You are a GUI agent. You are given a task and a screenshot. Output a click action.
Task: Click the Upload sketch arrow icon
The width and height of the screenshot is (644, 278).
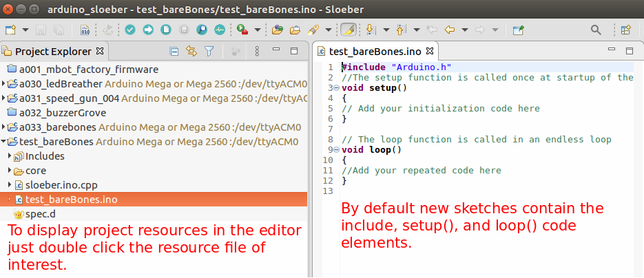click(148, 30)
